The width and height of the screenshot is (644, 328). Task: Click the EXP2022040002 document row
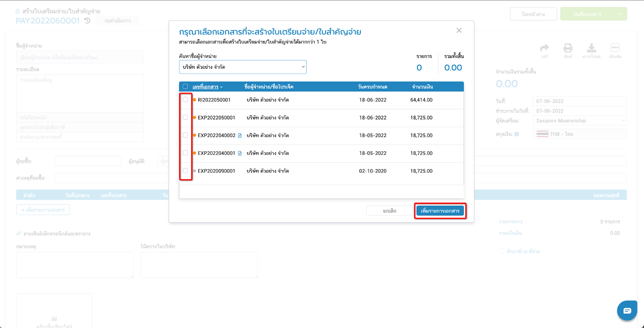click(x=322, y=135)
